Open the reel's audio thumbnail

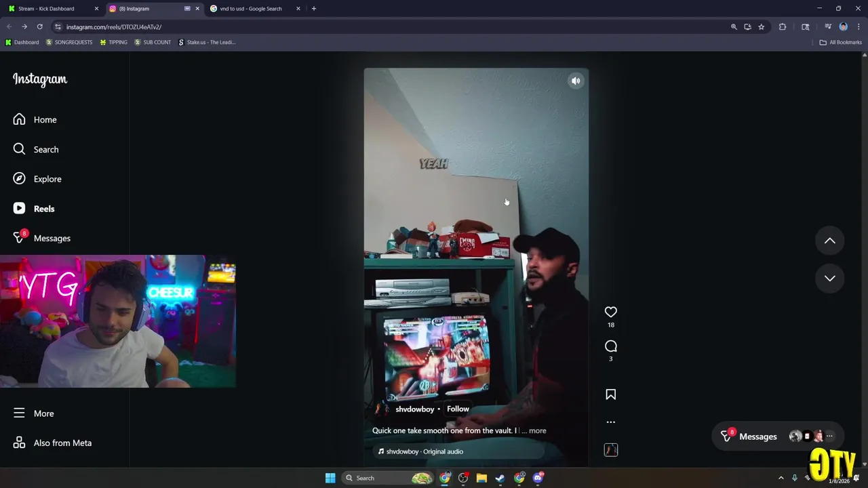pos(610,450)
